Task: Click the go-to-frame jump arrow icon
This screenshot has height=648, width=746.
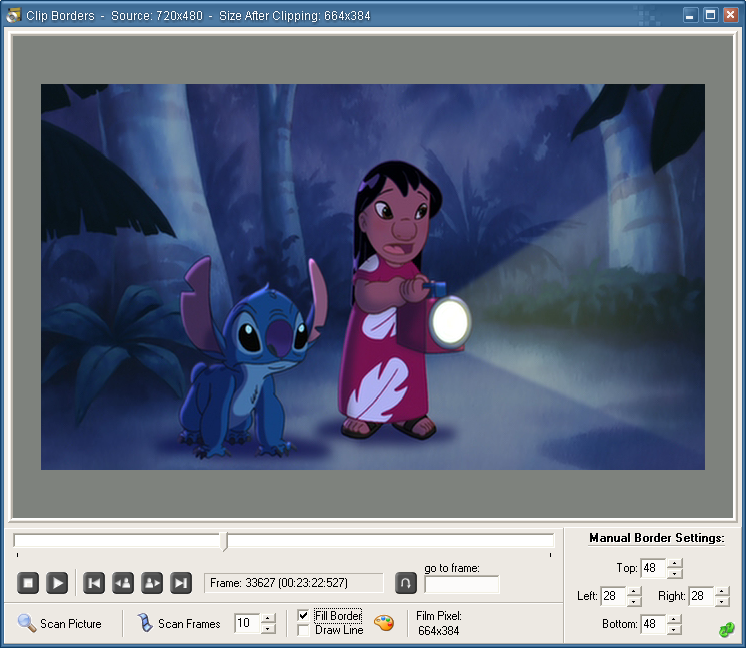Action: pyautogui.click(x=406, y=583)
